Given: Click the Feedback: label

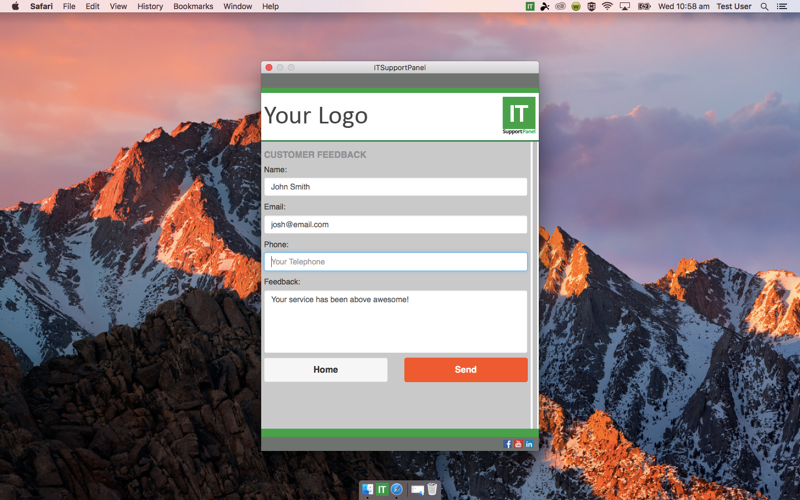Looking at the screenshot, I should pos(282,282).
